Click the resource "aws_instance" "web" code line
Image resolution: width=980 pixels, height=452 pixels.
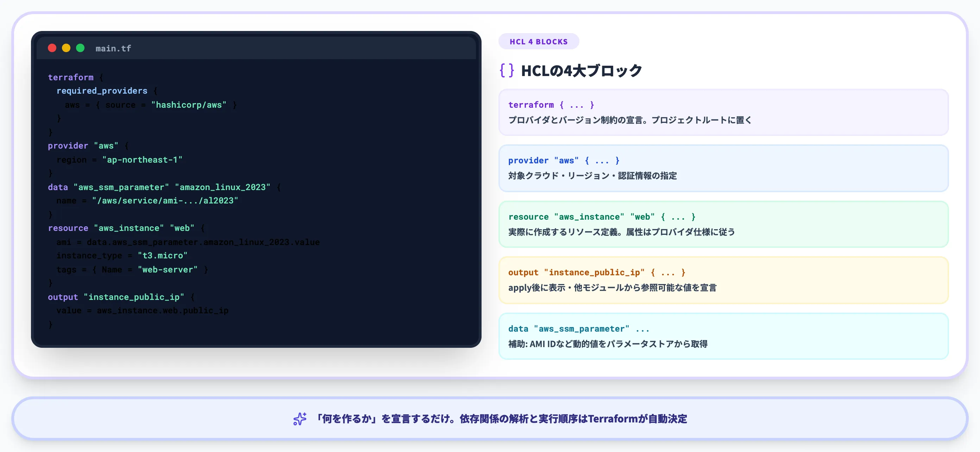[x=126, y=228]
